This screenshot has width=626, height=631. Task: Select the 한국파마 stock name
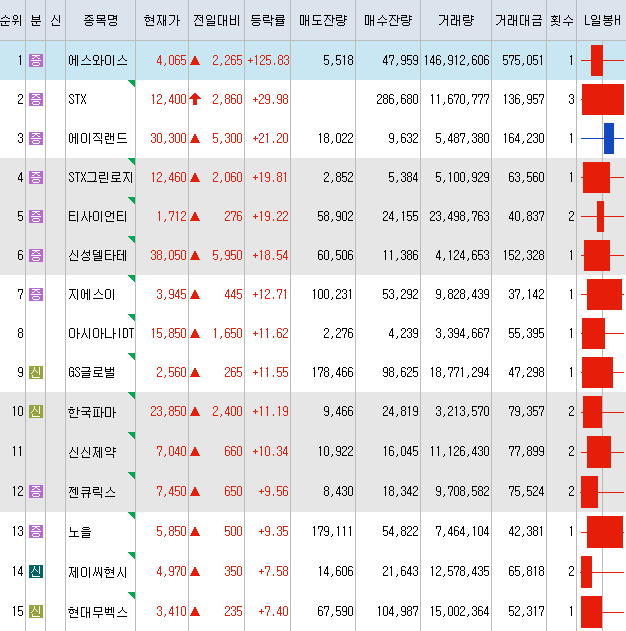[x=92, y=412]
